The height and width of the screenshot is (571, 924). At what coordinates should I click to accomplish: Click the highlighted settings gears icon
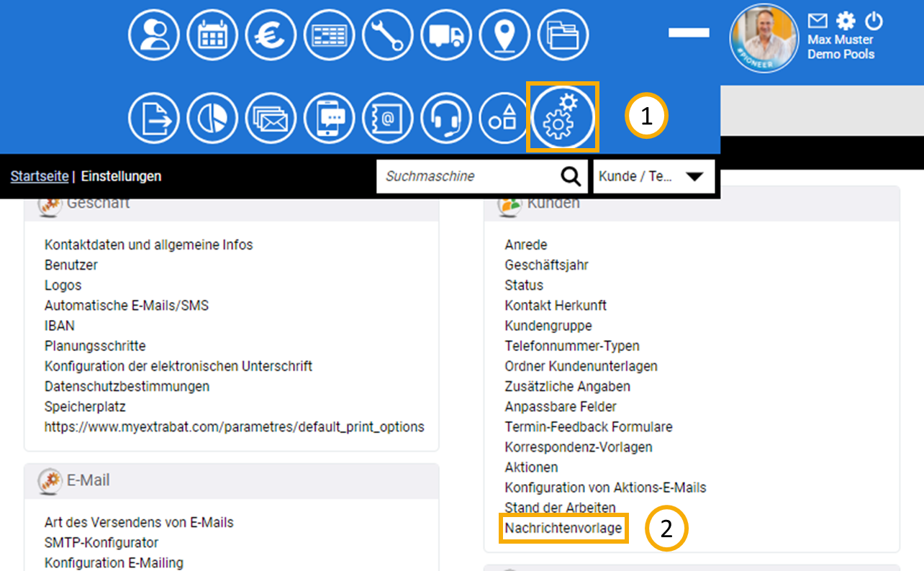tap(563, 117)
